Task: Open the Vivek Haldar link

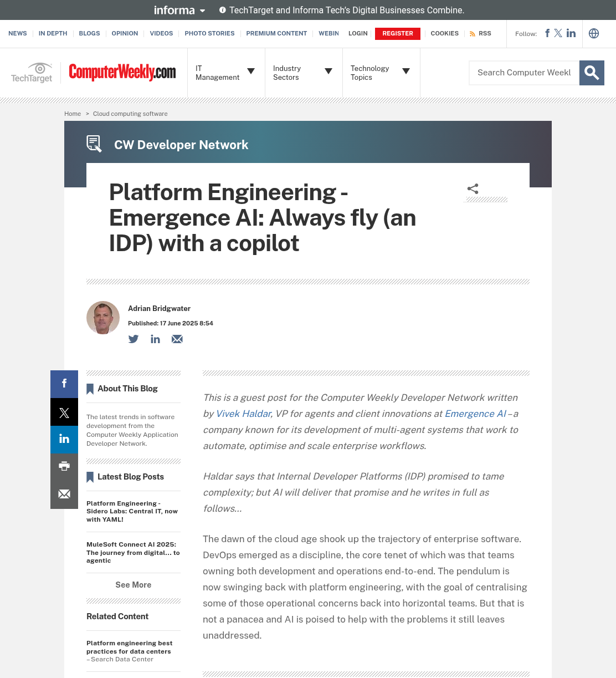Action: [x=243, y=414]
